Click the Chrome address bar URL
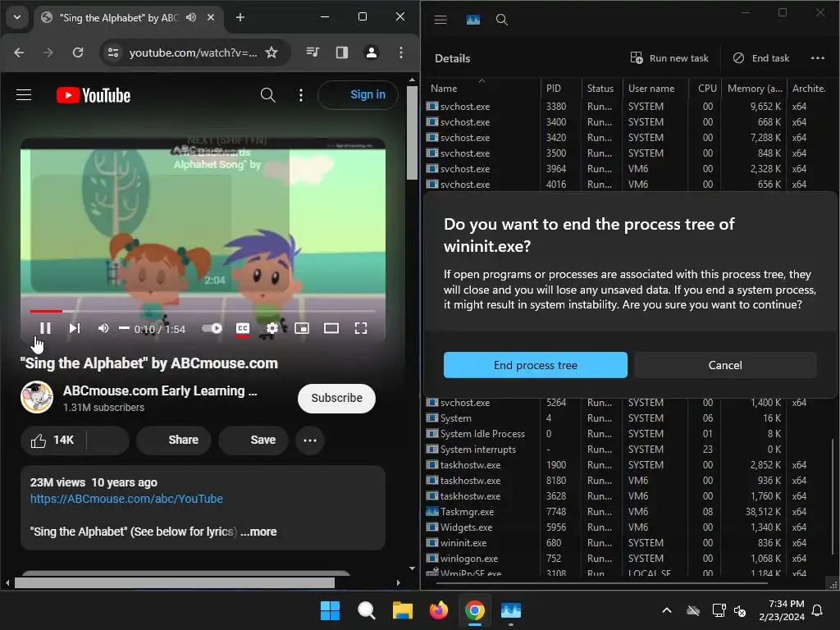Viewport: 840px width, 630px height. [x=193, y=52]
